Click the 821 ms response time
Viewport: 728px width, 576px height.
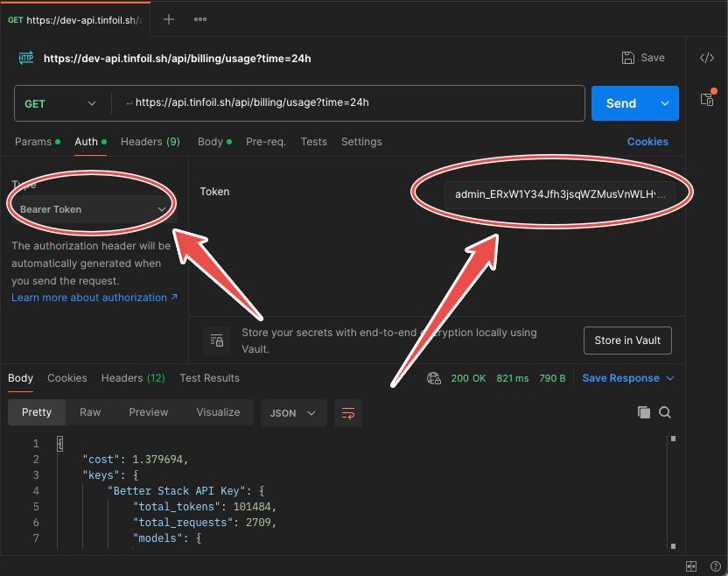(x=512, y=378)
